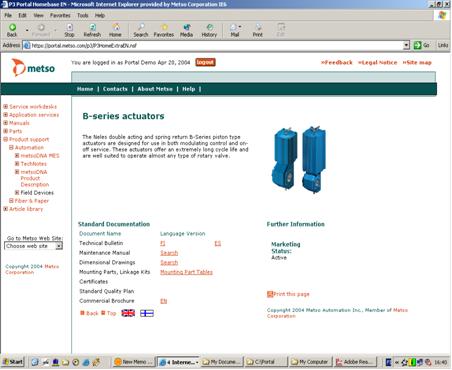Expand the Service workdesks tree node
Image resolution: width=452 pixels, height=370 pixels.
tap(5, 107)
